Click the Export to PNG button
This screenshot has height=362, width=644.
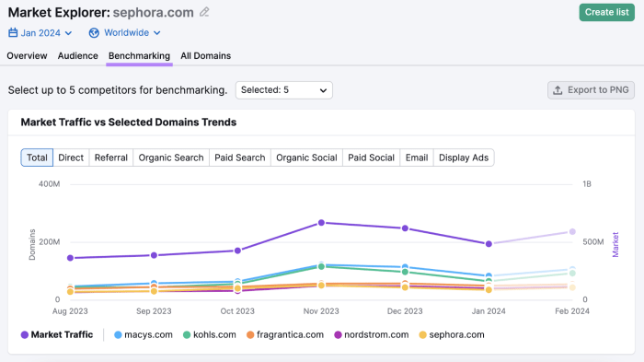[x=591, y=90]
